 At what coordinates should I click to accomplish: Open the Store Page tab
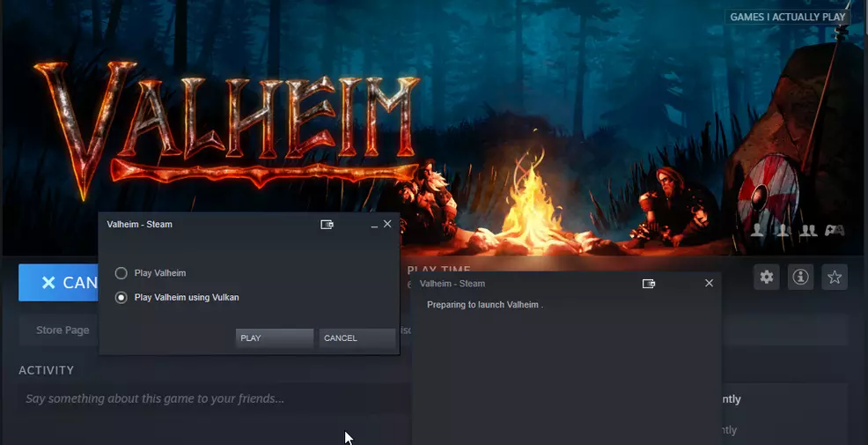tap(63, 330)
